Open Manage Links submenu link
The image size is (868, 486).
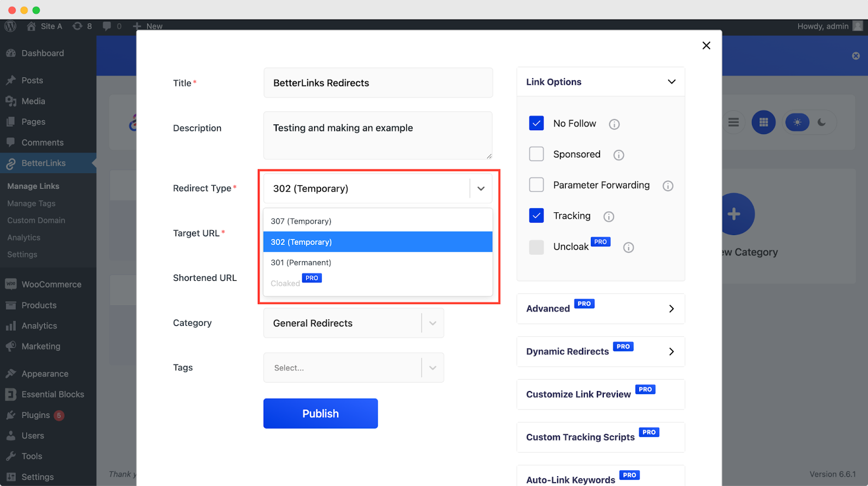click(33, 186)
